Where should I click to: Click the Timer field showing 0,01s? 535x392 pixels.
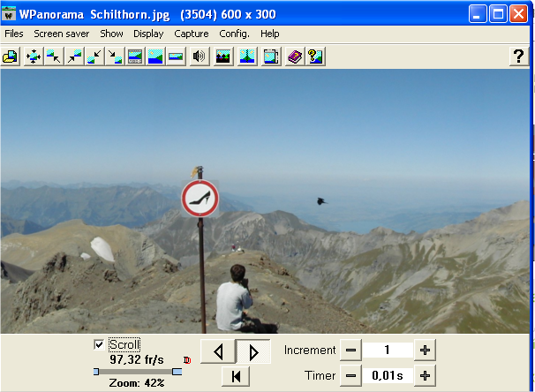[x=388, y=375]
